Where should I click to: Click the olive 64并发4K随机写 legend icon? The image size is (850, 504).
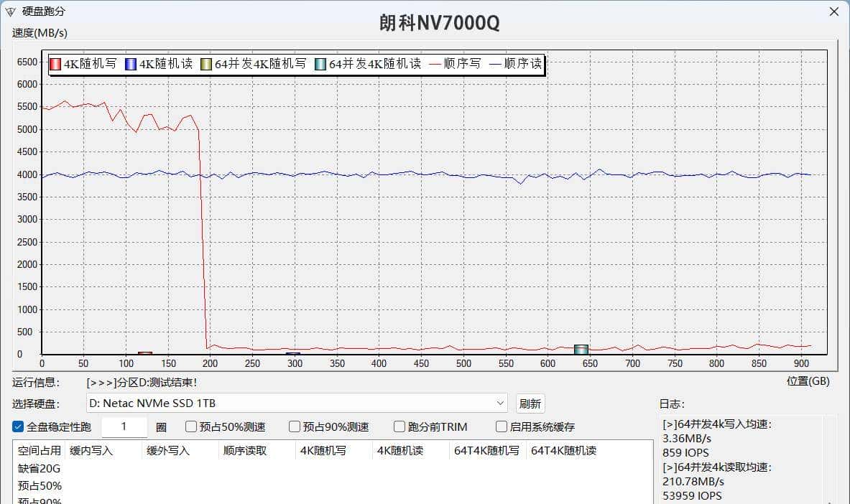coord(205,64)
